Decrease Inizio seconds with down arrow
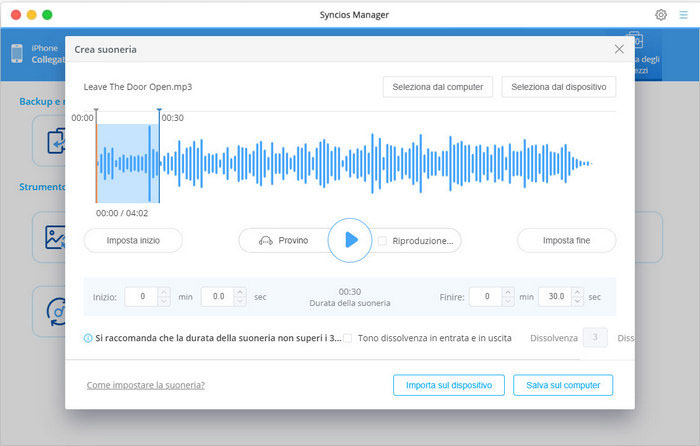Viewport: 700px width, 446px height. click(240, 301)
